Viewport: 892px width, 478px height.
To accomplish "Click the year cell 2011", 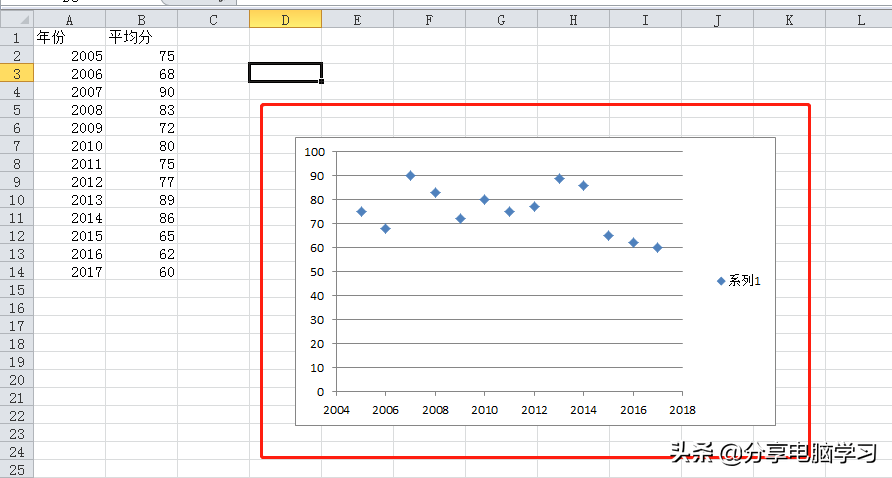I will [69, 164].
